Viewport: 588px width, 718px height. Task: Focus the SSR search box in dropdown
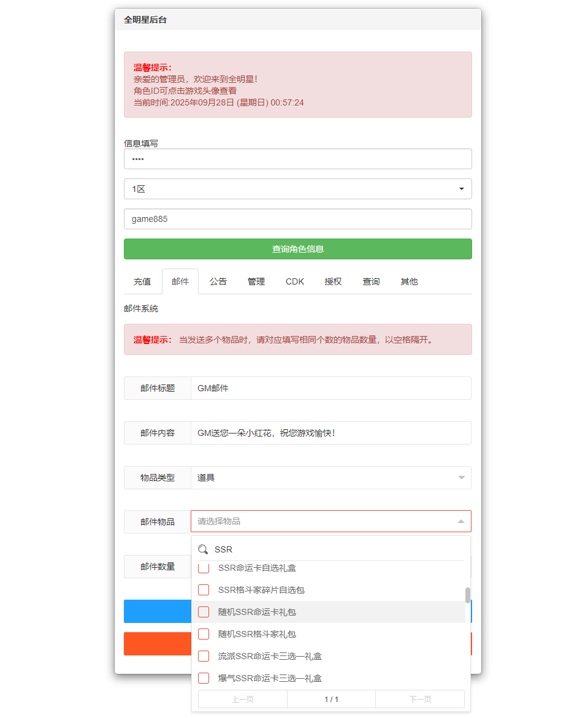tap(337, 549)
